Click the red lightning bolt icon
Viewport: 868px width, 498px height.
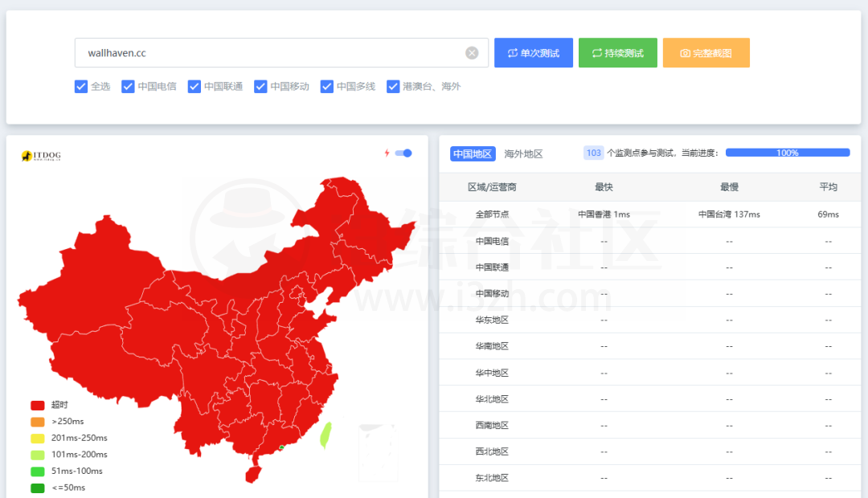pos(387,153)
